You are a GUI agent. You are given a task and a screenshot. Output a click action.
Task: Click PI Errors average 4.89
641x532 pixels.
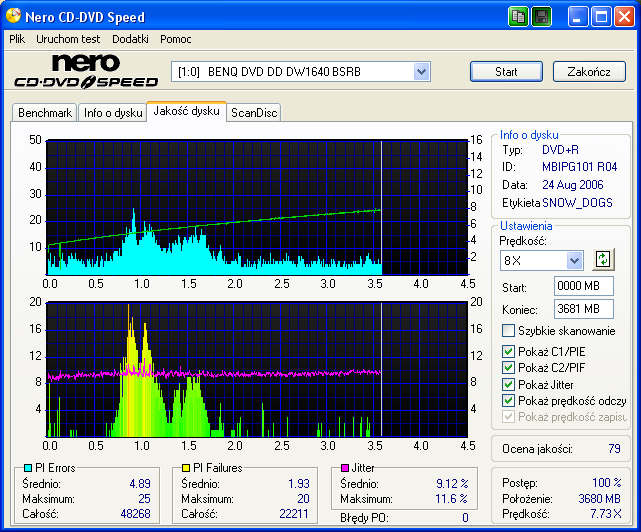click(x=140, y=484)
